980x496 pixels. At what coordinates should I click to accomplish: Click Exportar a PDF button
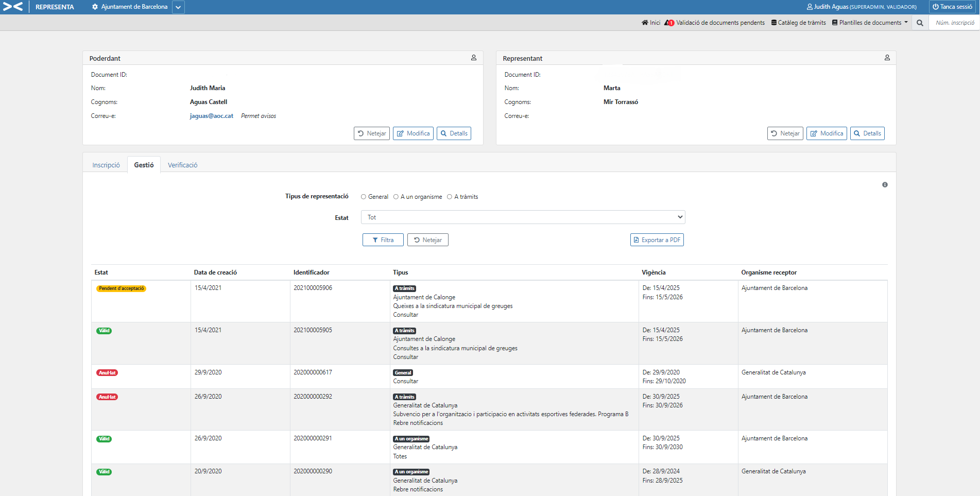657,240
